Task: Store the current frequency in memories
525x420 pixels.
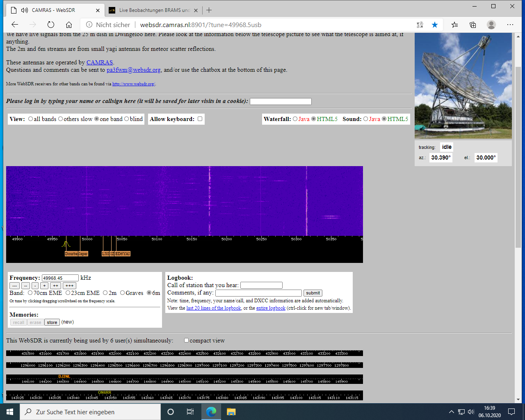Action: tap(52, 322)
